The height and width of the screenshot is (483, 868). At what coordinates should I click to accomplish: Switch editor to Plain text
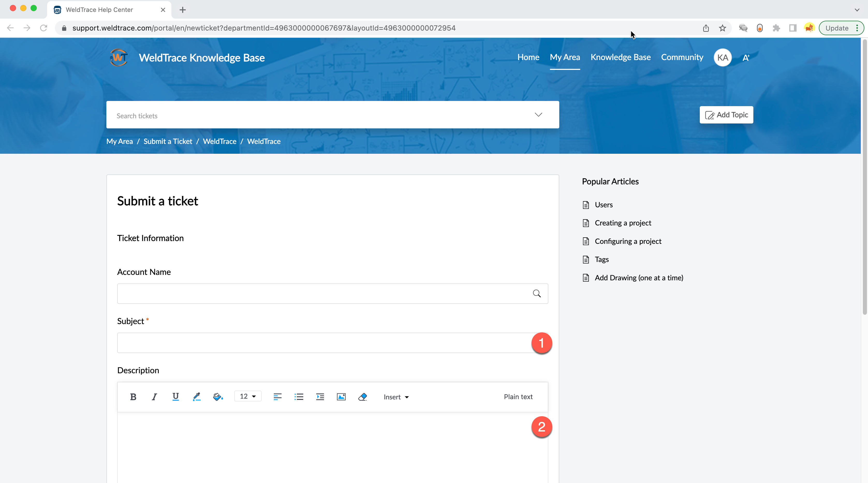click(x=518, y=397)
